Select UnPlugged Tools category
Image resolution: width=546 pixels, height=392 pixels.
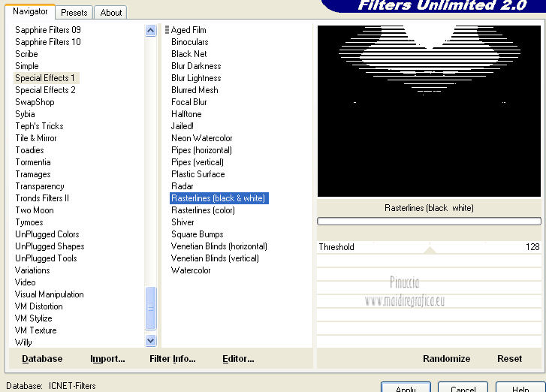[46, 258]
